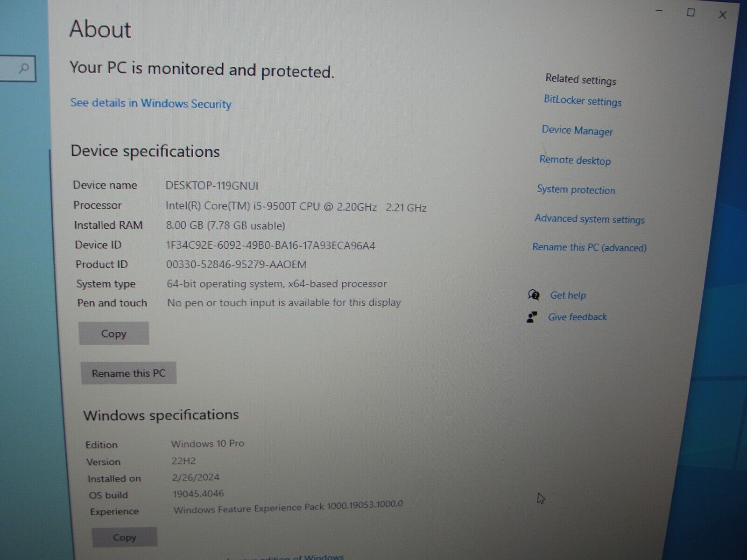
Task: Open See details in Windows Security link
Action: 151,103
